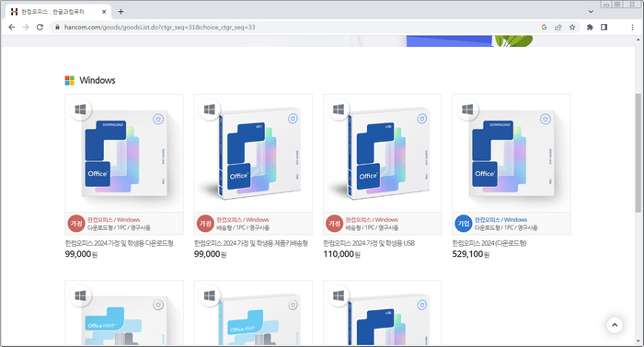Click scrollbar up arrow

click(638, 40)
